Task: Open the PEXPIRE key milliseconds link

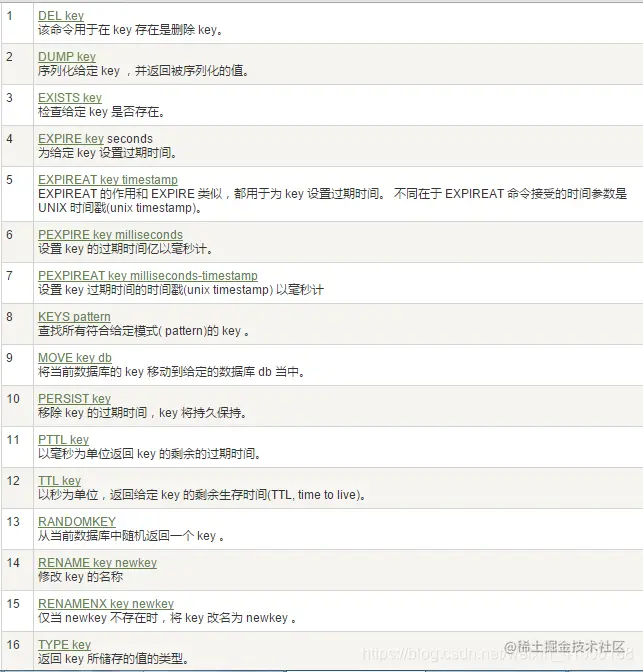Action: 110,235
